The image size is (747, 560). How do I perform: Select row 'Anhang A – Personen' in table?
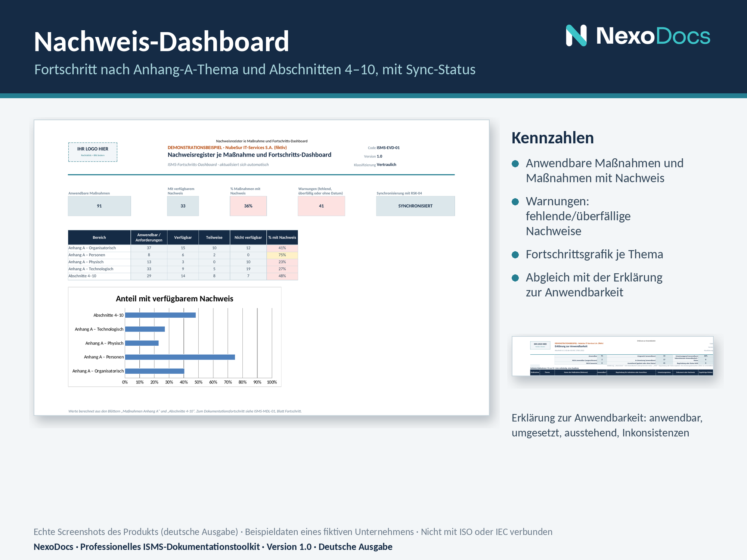183,255
